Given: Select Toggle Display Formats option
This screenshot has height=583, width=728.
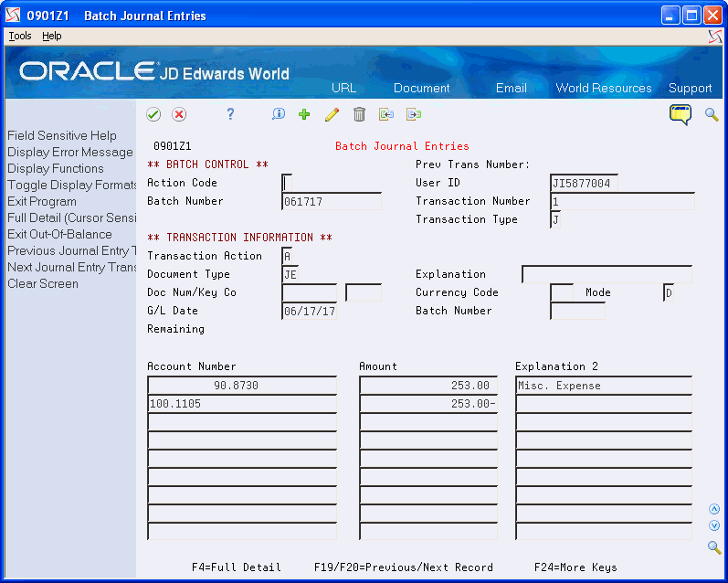Looking at the screenshot, I should pos(72,185).
